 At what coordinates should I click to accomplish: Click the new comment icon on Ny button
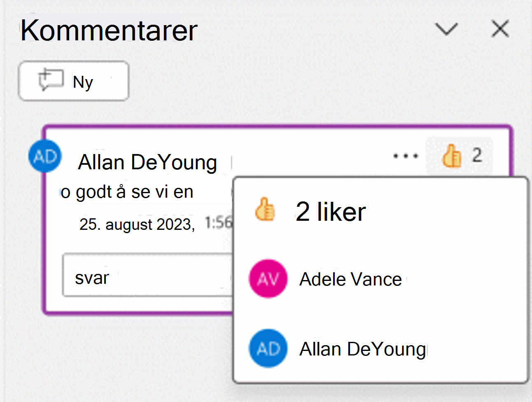click(x=51, y=80)
